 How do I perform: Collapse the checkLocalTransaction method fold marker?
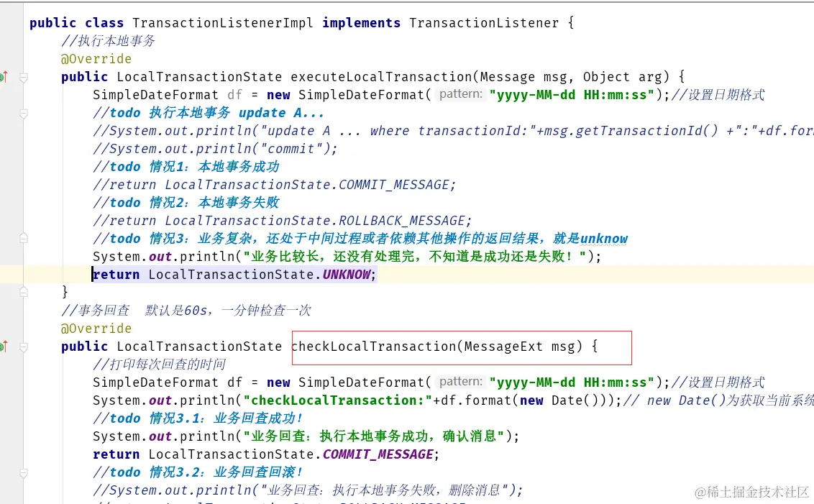tap(23, 347)
